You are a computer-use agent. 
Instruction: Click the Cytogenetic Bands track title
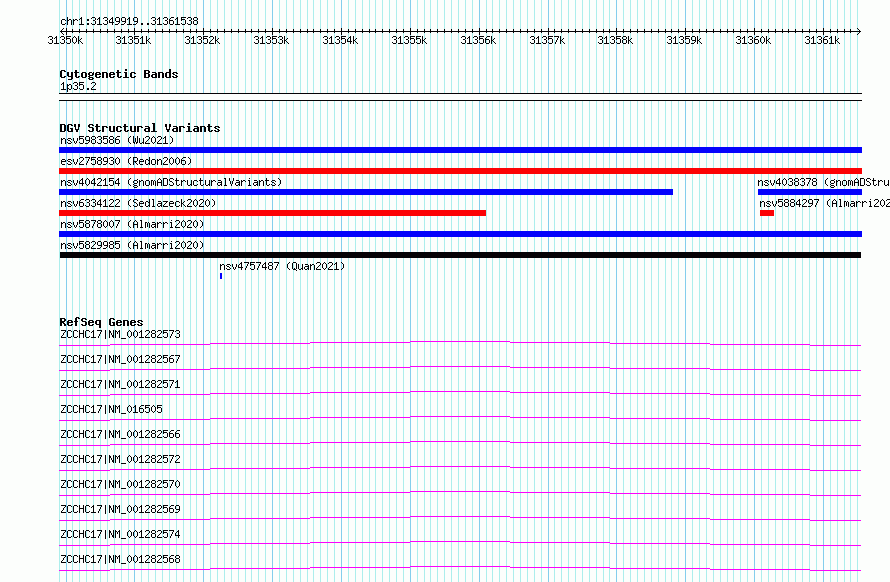[x=119, y=74]
